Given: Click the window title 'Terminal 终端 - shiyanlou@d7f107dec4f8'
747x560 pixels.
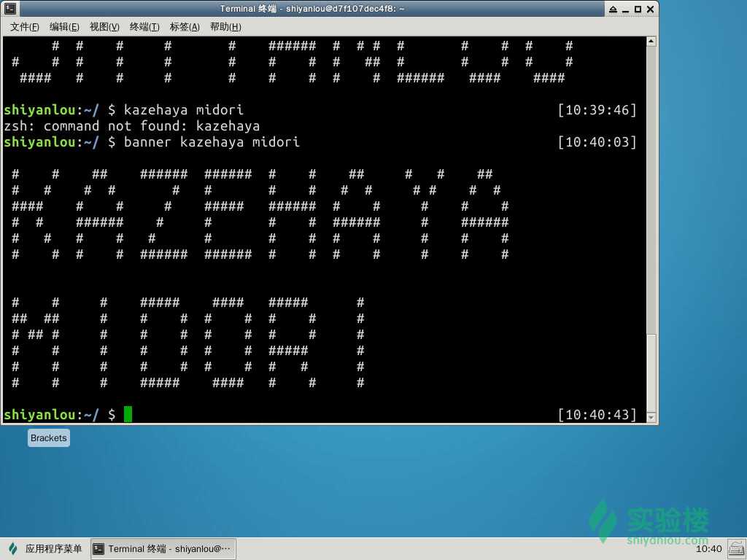Looking at the screenshot, I should click(x=312, y=9).
